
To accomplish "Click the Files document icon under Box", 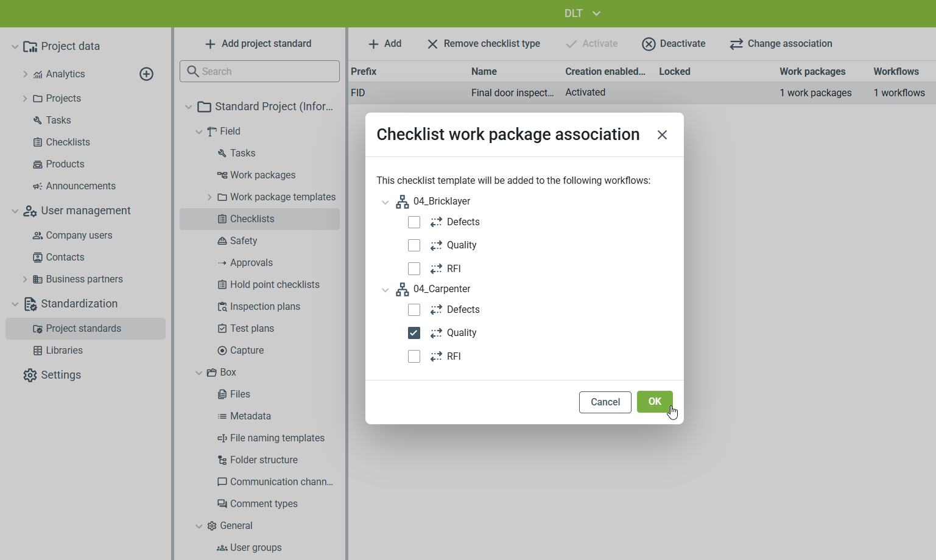I will click(222, 394).
